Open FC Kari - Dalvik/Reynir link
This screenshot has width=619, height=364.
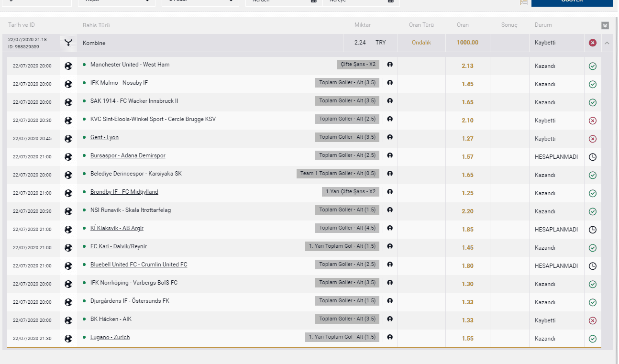(x=119, y=246)
